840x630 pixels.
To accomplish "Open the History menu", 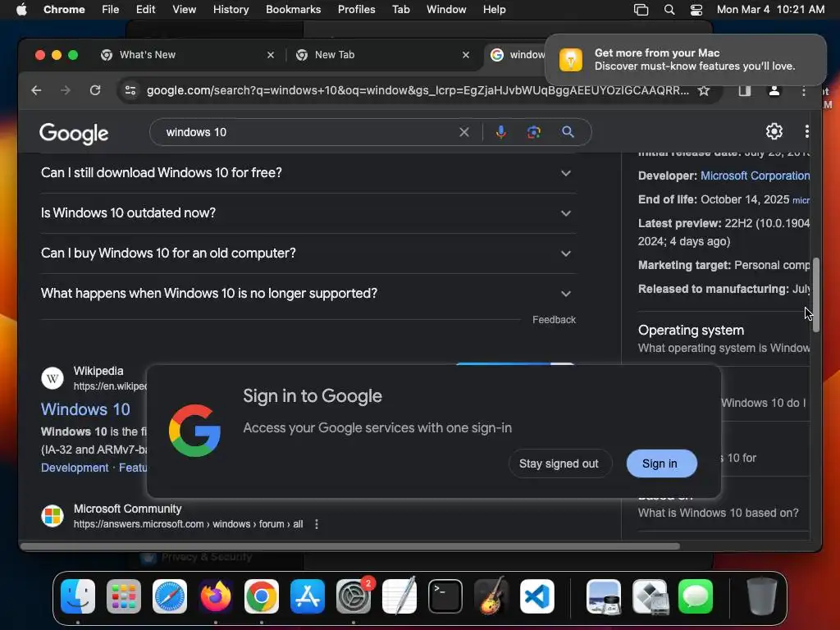I will [x=231, y=10].
